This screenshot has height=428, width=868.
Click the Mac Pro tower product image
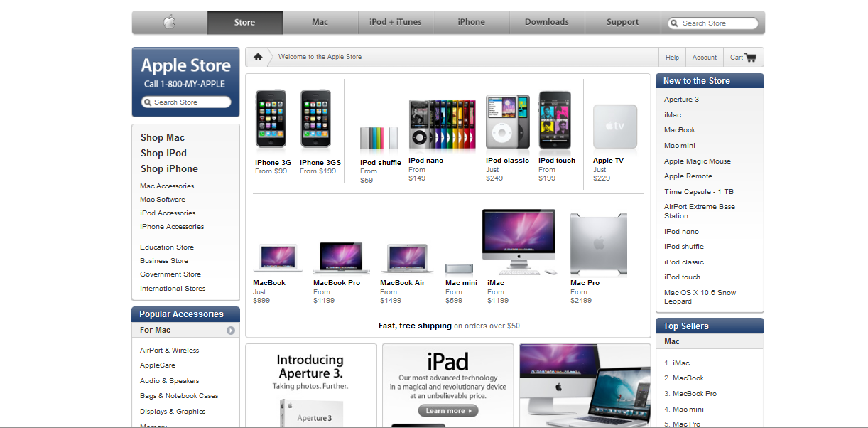click(599, 242)
